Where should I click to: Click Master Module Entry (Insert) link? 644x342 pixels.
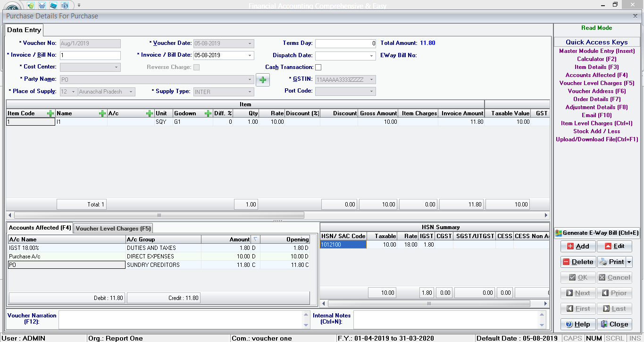point(597,51)
